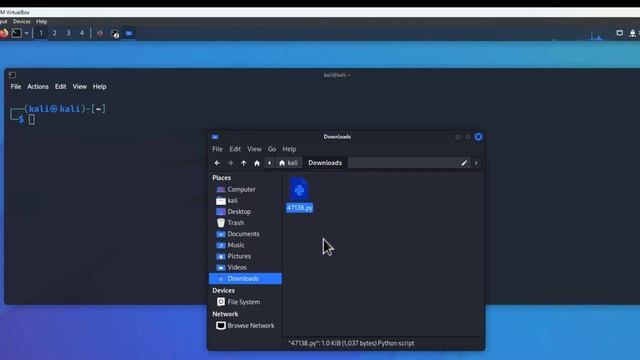This screenshot has height=360, width=640.
Task: Click the right path scroll arrow
Action: coord(476,163)
